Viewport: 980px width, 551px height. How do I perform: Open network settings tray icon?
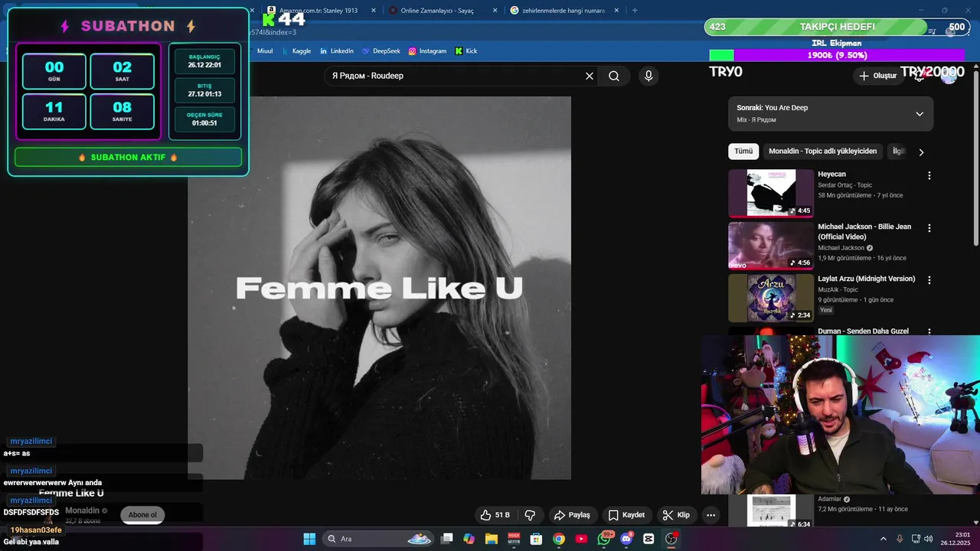pyautogui.click(x=916, y=539)
